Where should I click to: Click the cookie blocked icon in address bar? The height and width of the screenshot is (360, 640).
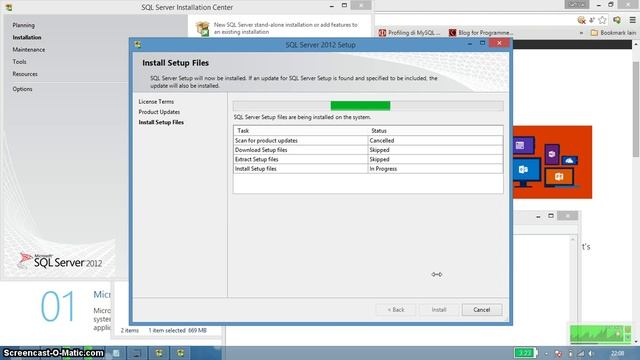coord(581,20)
